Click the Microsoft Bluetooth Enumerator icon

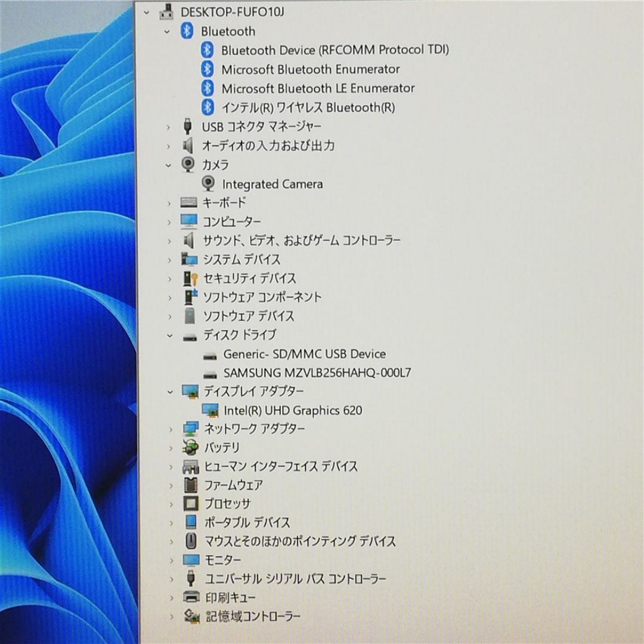208,69
